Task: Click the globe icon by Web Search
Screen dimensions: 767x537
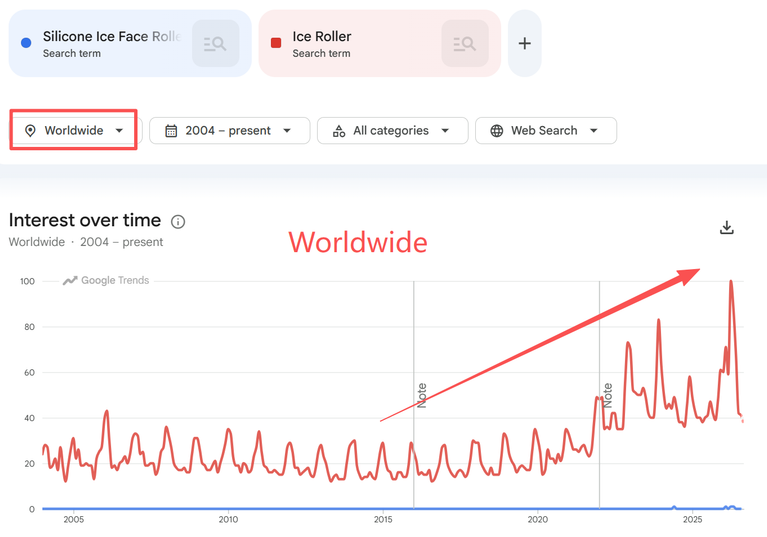Action: pos(496,131)
